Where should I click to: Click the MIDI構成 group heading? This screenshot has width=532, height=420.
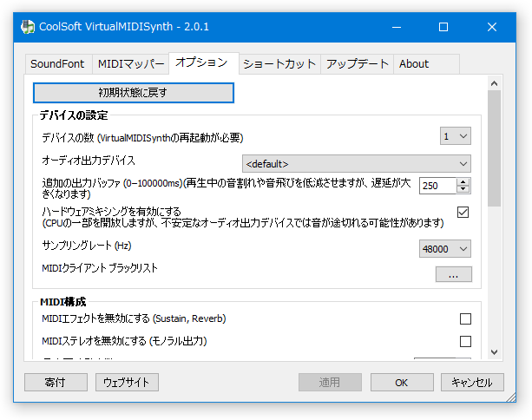(x=63, y=302)
